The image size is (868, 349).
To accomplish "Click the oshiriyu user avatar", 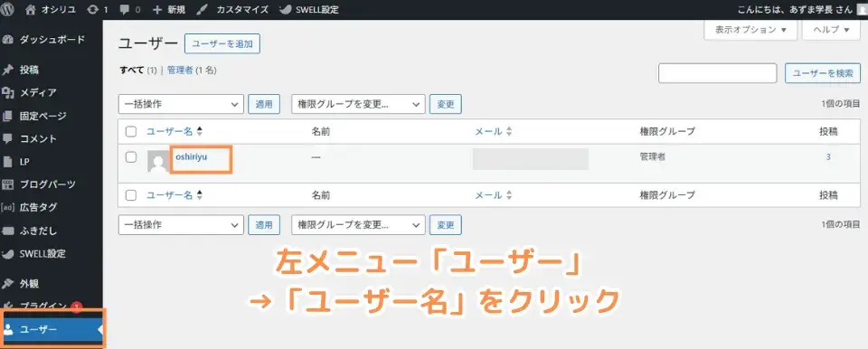I will click(158, 161).
